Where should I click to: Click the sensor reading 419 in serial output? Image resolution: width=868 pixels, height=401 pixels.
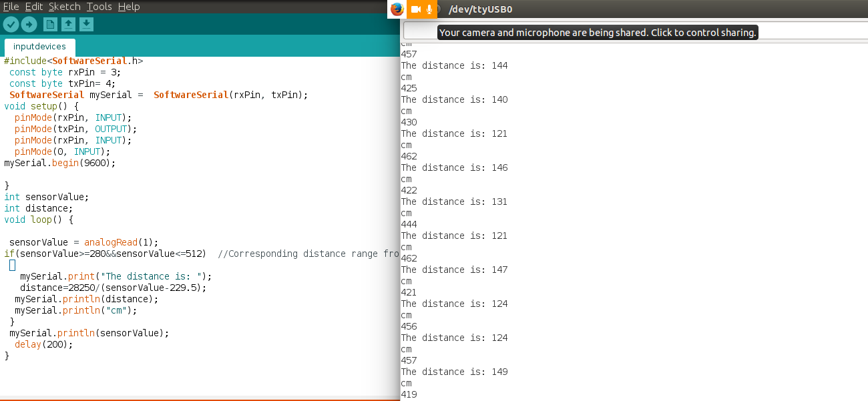[x=409, y=394]
